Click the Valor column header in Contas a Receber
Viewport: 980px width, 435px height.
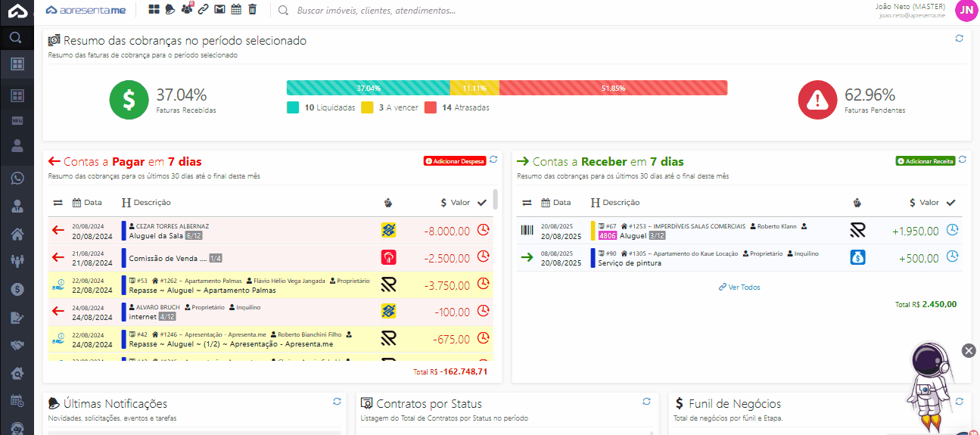click(x=923, y=202)
